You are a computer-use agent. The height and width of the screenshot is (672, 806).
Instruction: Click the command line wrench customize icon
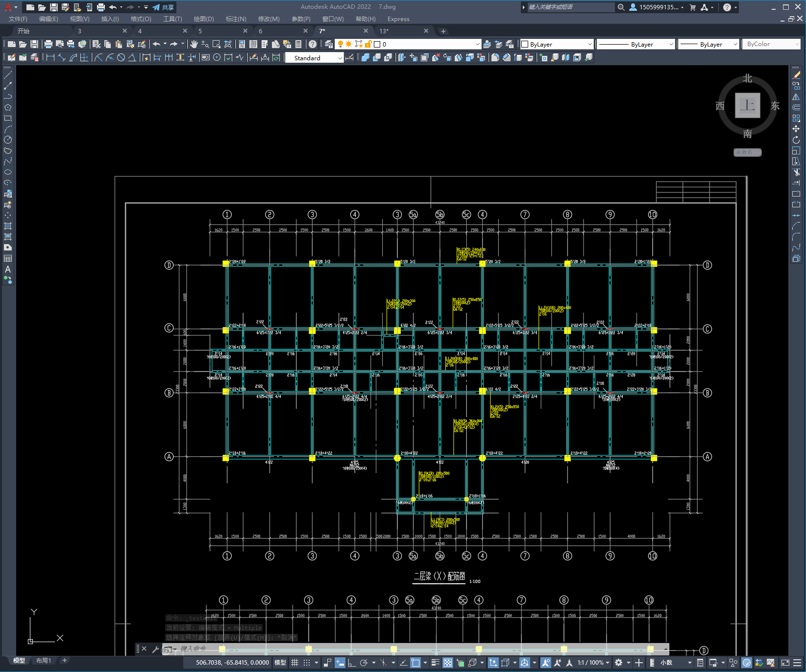155,649
